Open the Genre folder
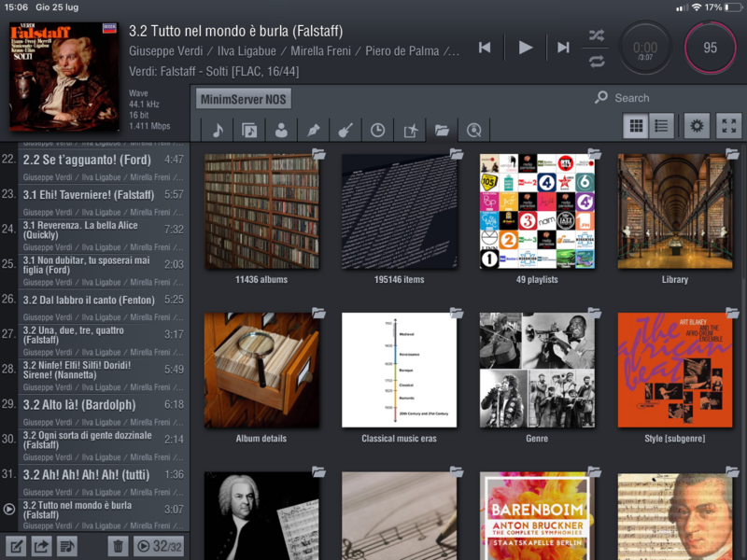The image size is (747, 560). (x=537, y=371)
